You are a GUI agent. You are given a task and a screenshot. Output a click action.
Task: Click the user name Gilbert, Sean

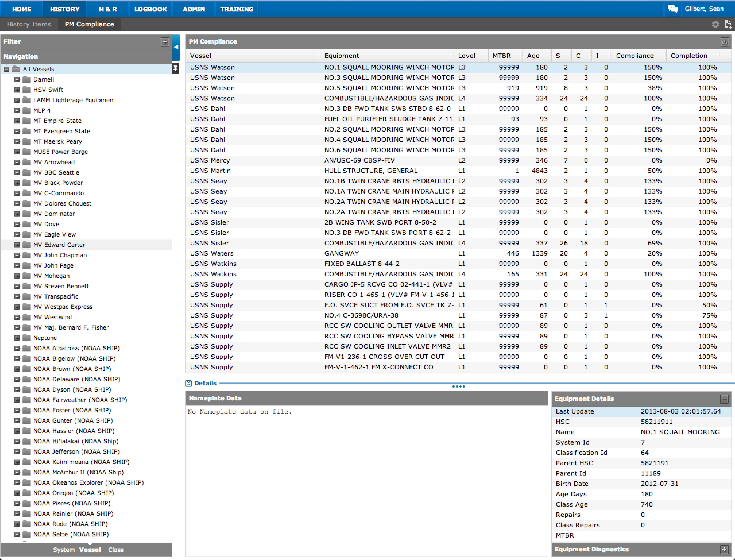pyautogui.click(x=704, y=9)
